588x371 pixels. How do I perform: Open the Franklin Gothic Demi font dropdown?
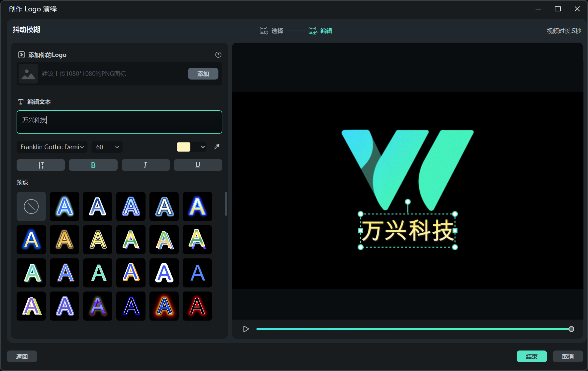coord(52,147)
